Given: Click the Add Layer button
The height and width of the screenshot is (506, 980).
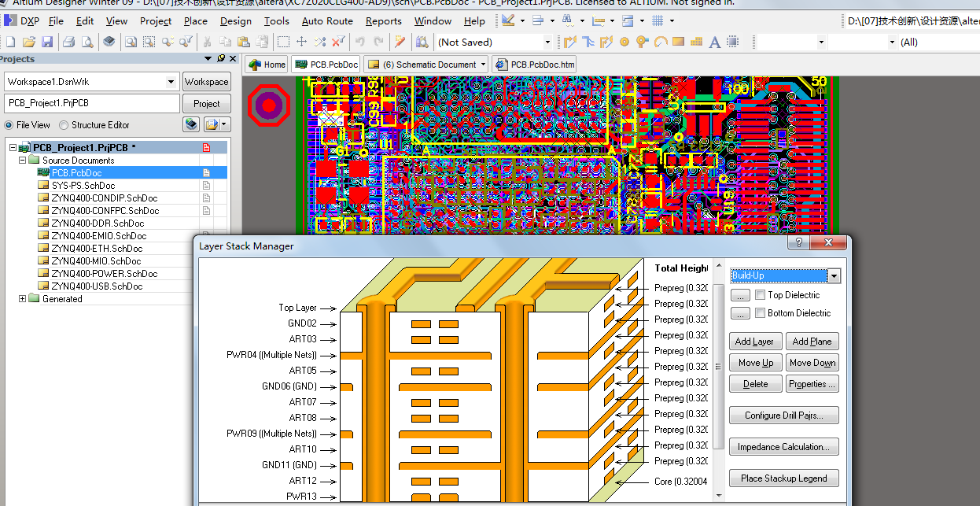Looking at the screenshot, I should point(754,342).
